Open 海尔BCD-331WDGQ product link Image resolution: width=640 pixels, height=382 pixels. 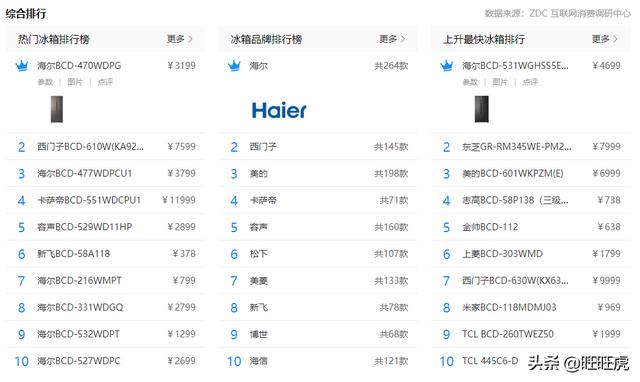tap(80, 307)
